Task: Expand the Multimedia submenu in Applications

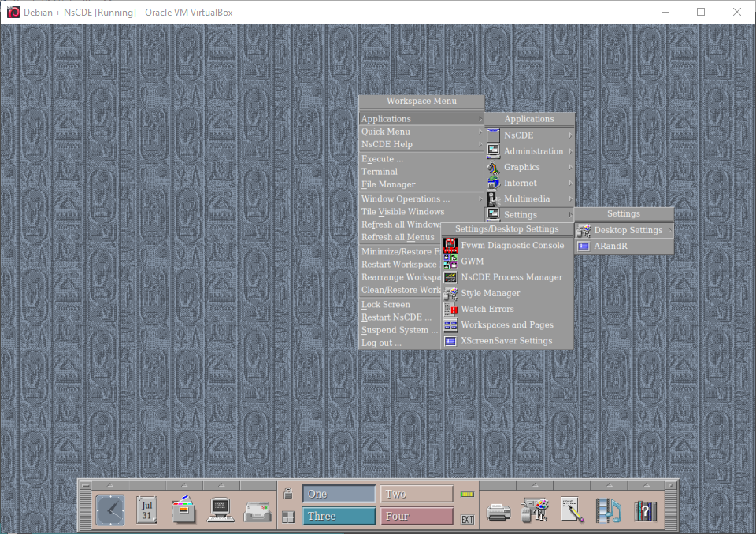Action: (x=529, y=199)
